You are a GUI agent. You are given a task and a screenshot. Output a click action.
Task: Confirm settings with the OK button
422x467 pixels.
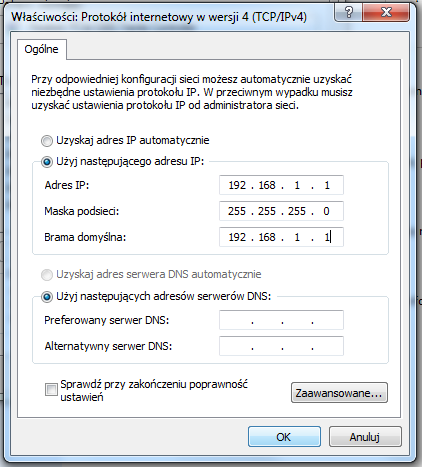(284, 437)
